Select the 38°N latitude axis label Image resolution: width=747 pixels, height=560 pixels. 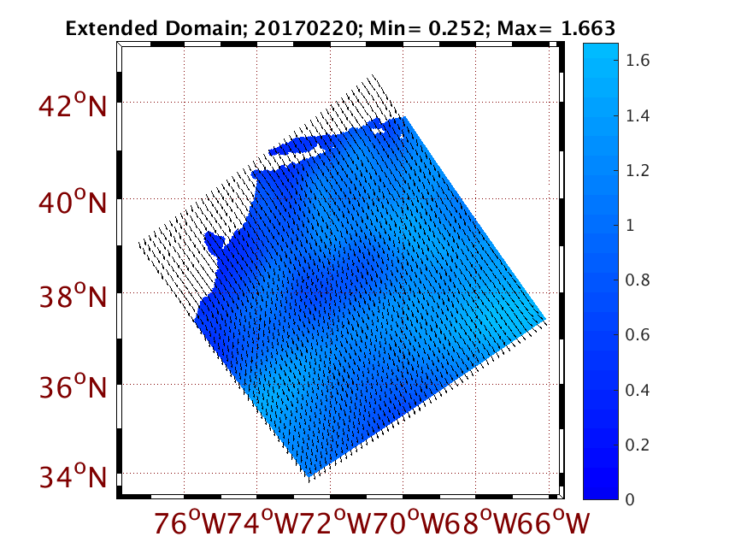(73, 298)
